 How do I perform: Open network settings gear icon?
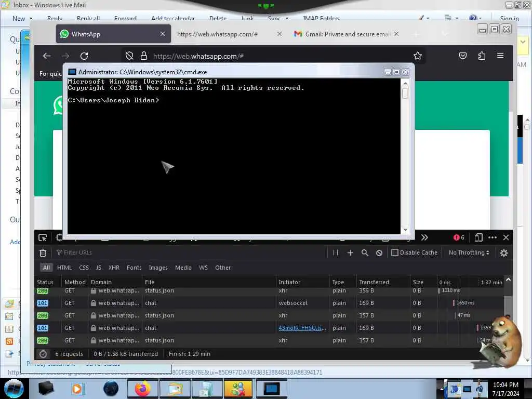[504, 253]
